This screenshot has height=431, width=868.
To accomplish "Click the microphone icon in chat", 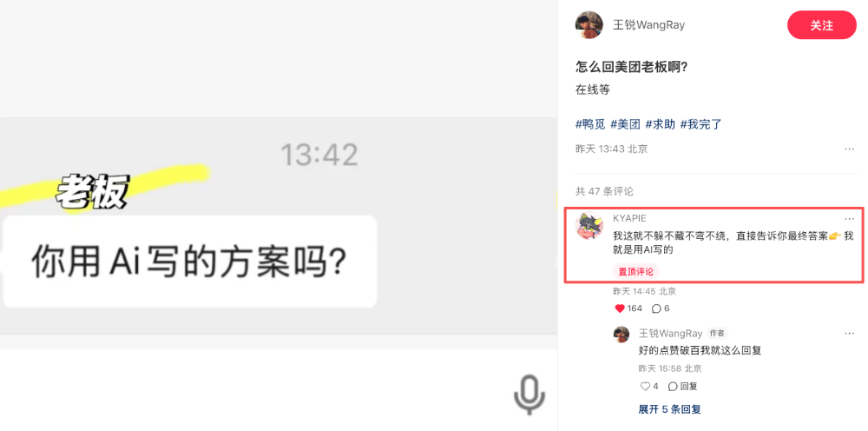I will point(529,395).
